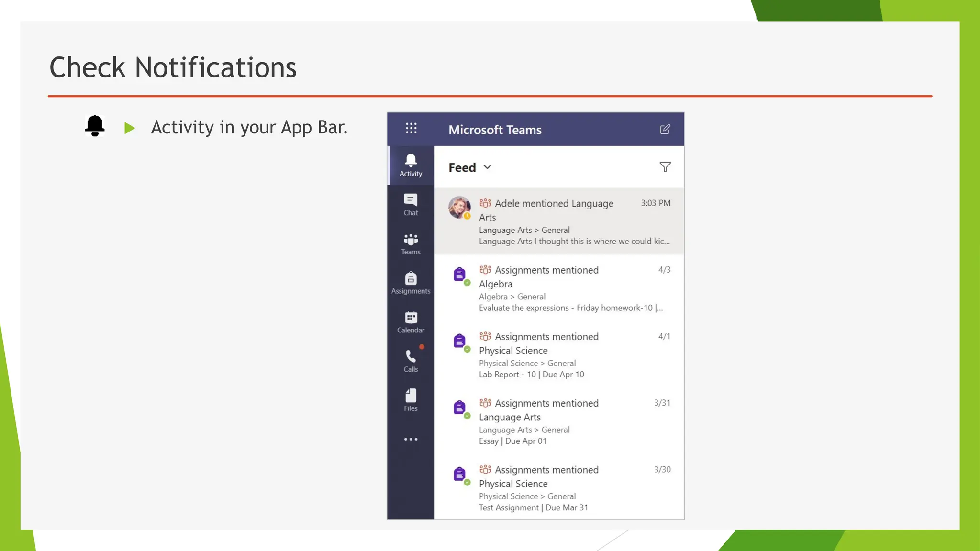Click the 4/1 date on Physical Science notification

click(664, 336)
